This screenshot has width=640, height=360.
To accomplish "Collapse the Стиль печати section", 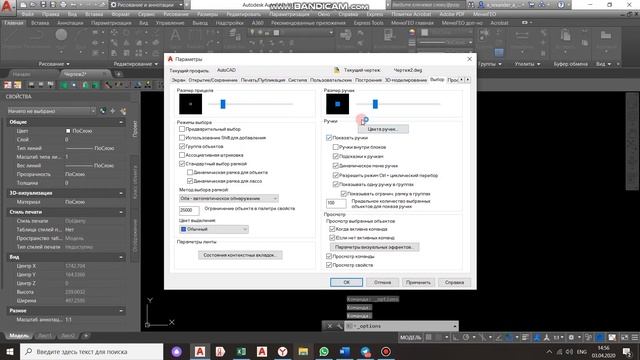I will 121,212.
